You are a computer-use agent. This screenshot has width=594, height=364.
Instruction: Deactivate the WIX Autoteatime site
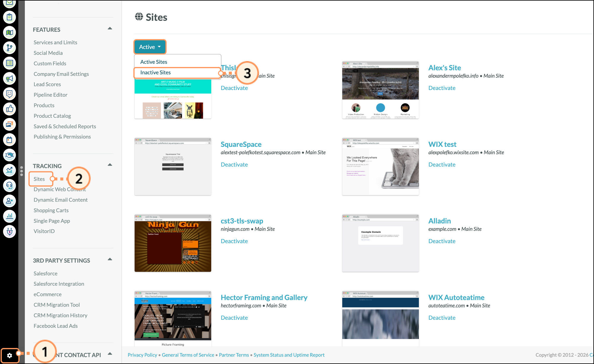(x=442, y=318)
